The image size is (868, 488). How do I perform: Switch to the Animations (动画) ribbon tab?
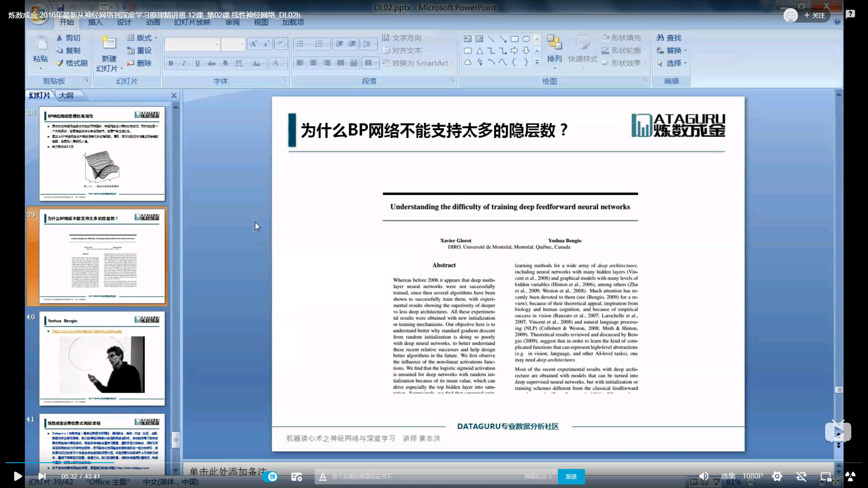point(153,22)
